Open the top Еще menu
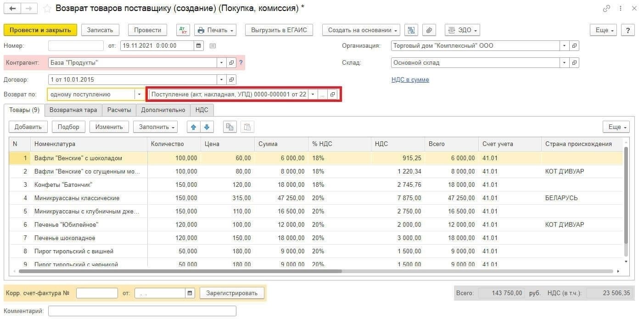This screenshot has height=319, width=644. [x=604, y=30]
